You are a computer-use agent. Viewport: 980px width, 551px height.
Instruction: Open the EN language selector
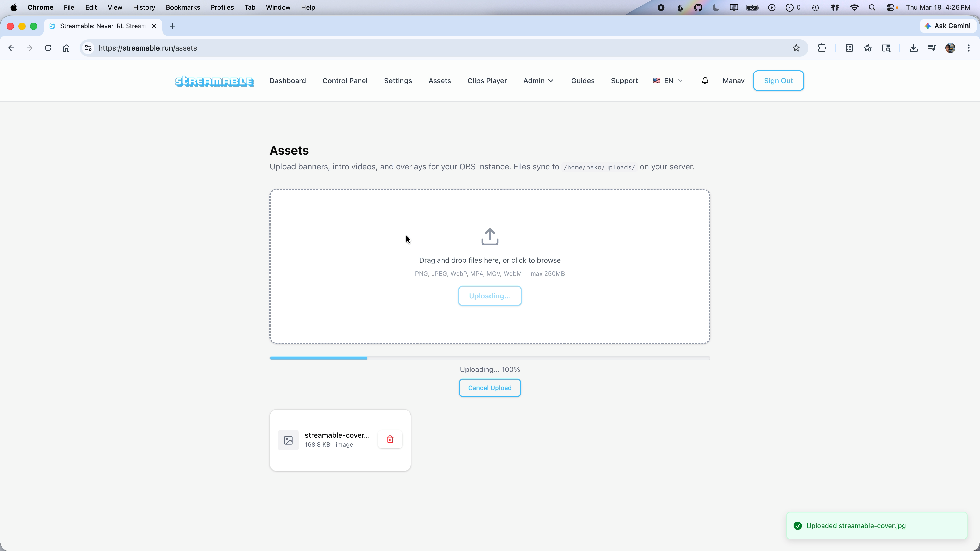[668, 81]
